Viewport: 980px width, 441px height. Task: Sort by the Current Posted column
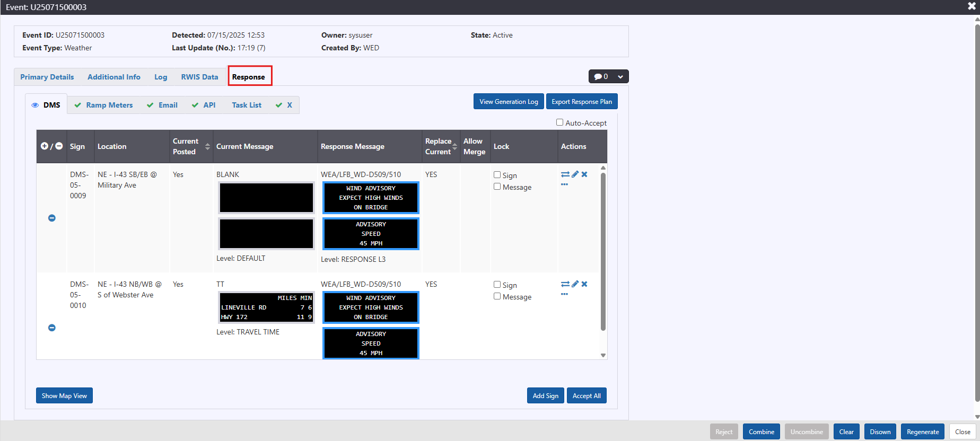[207, 147]
